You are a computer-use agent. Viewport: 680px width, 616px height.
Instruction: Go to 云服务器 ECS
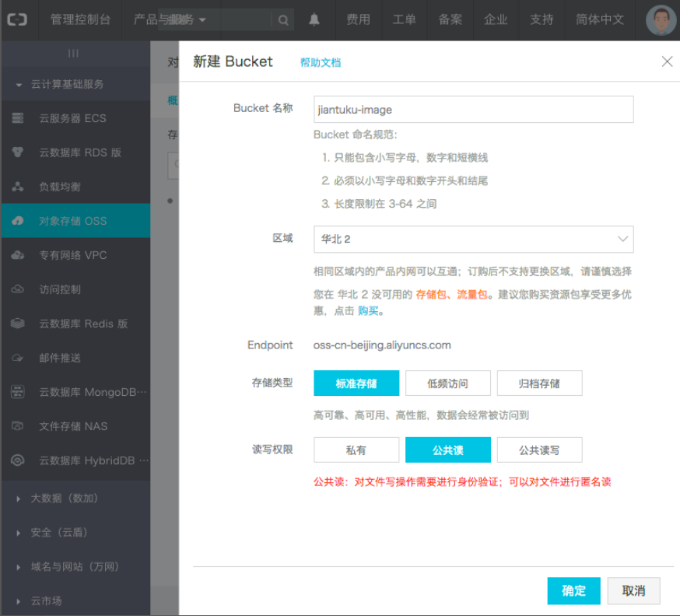coord(72,118)
